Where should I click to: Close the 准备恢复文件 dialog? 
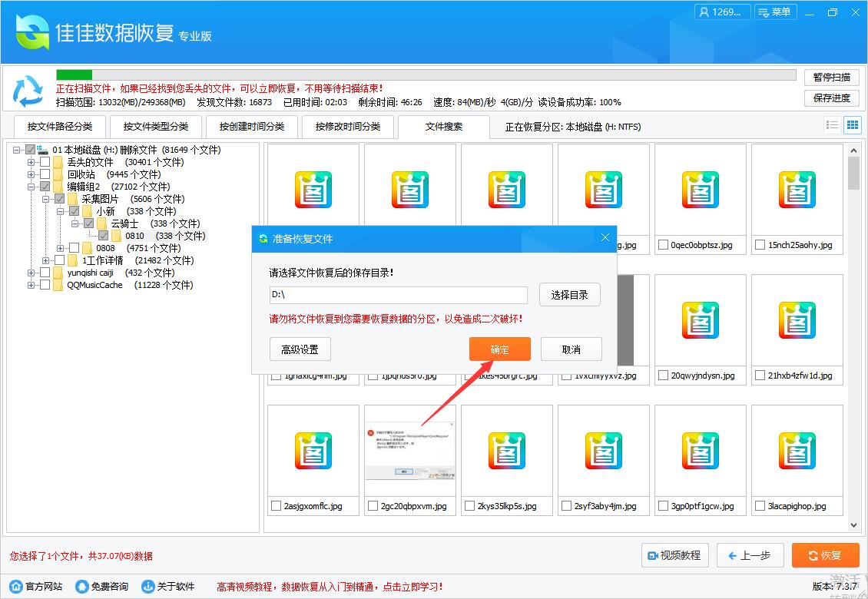pos(605,237)
